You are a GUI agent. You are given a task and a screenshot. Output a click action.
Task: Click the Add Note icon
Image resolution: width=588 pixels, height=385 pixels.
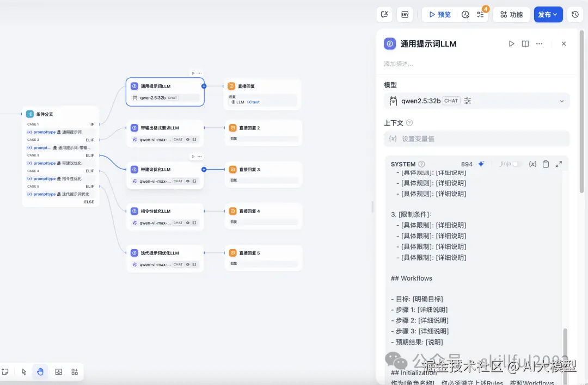click(5, 371)
